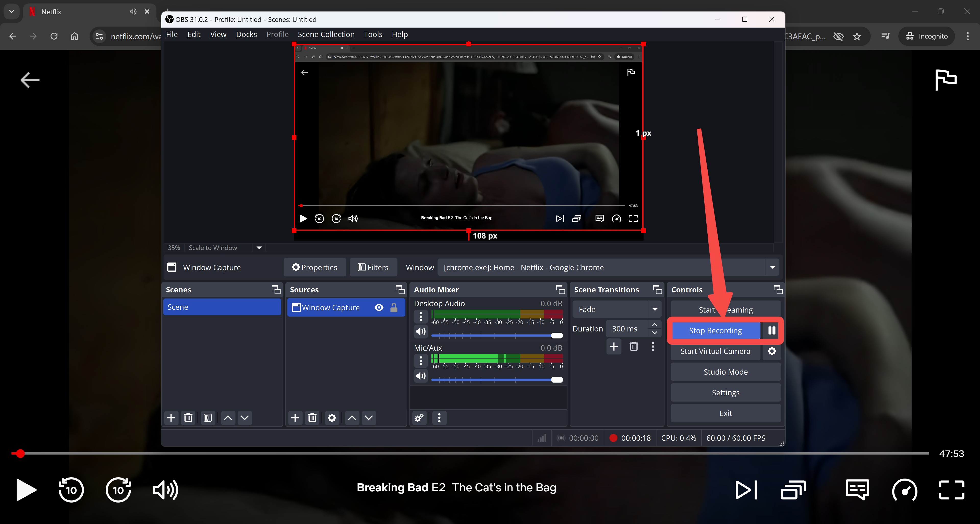
Task: Open the Tools menu in OBS
Action: (x=373, y=34)
